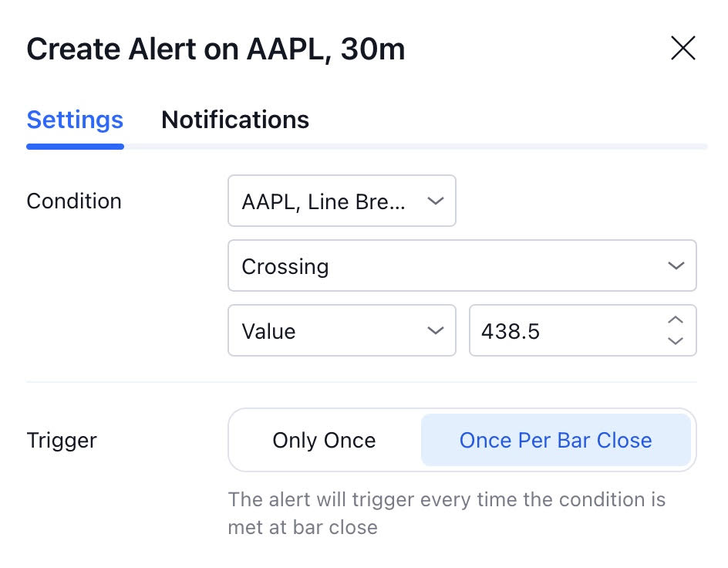Increase price value with the up arrow

click(676, 320)
